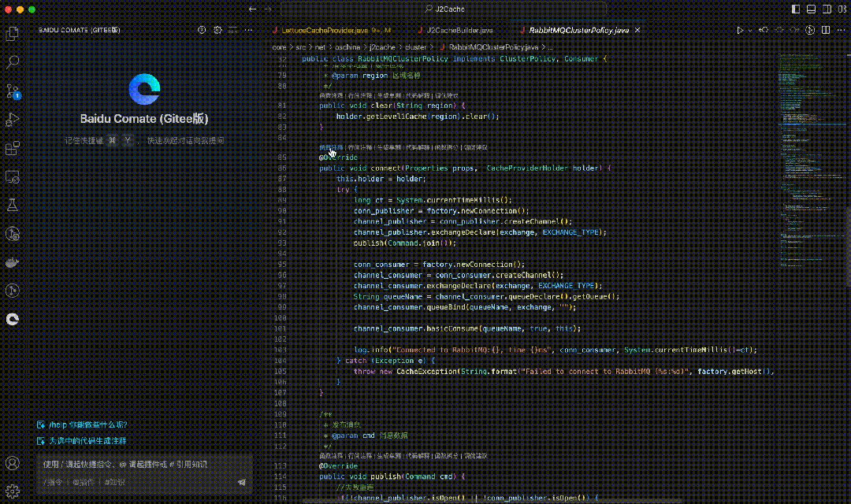This screenshot has height=504, width=851.
Task: Click the circular timeline icon in editor toolbar
Action: tap(810, 31)
